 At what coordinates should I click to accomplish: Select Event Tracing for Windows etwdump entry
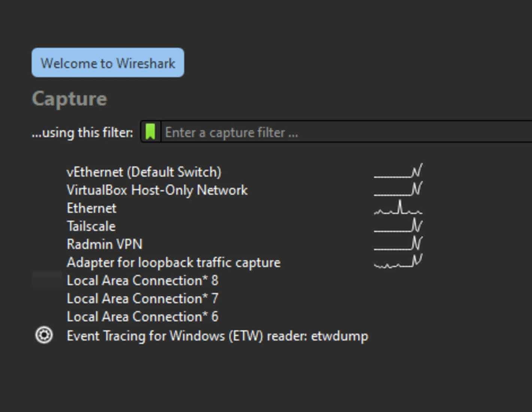(217, 336)
